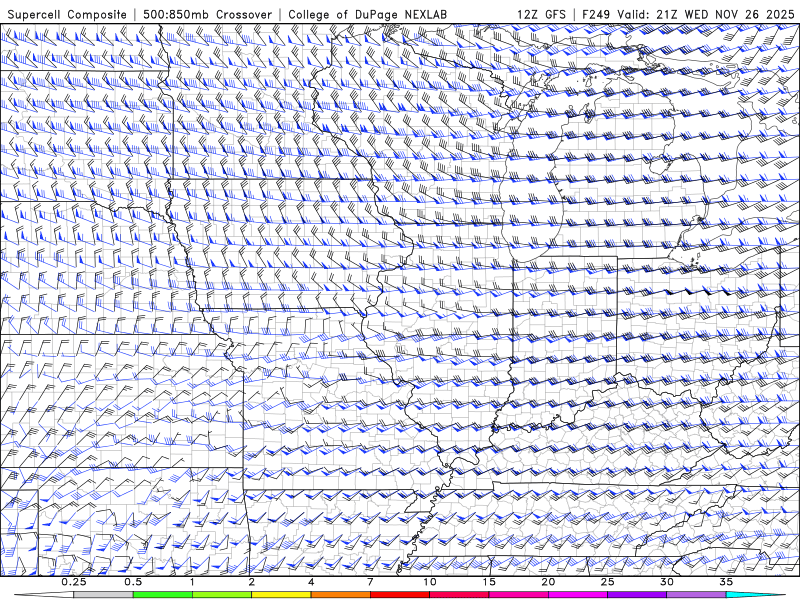Click the 15 color scale label
The height and width of the screenshot is (600, 800).
(489, 582)
